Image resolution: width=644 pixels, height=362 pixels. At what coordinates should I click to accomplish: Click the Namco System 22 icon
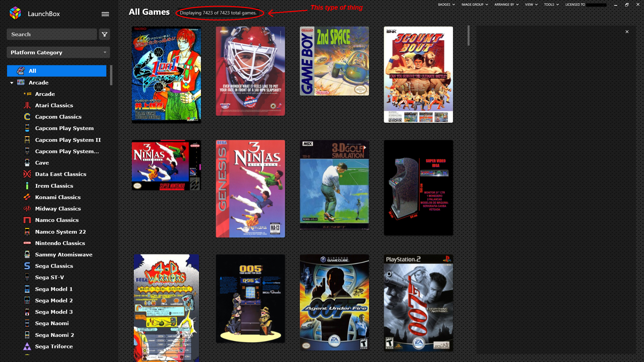coord(27,232)
